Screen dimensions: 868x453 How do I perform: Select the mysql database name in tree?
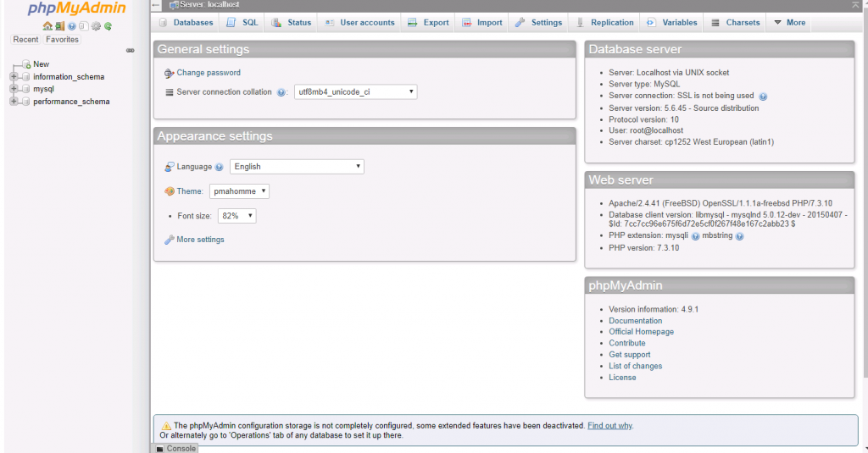tap(44, 89)
